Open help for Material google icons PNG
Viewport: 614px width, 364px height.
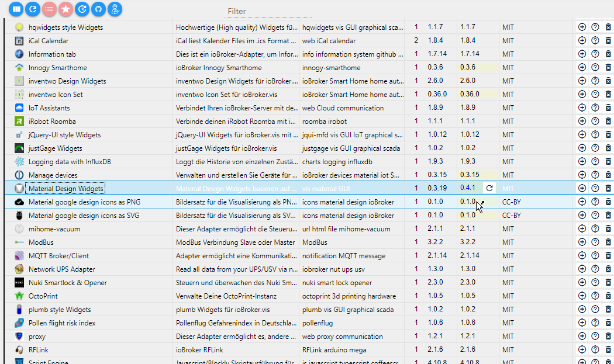coord(595,202)
